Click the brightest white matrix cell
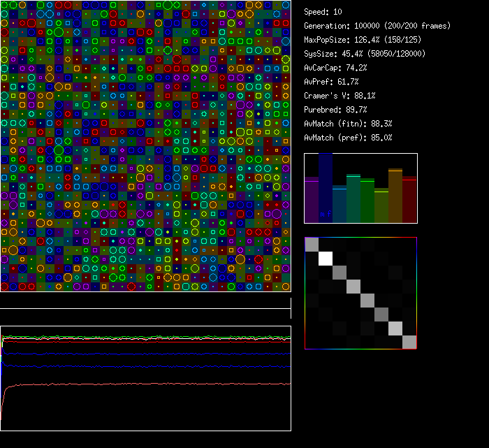Image resolution: width=489 pixels, height=448 pixels. click(326, 258)
